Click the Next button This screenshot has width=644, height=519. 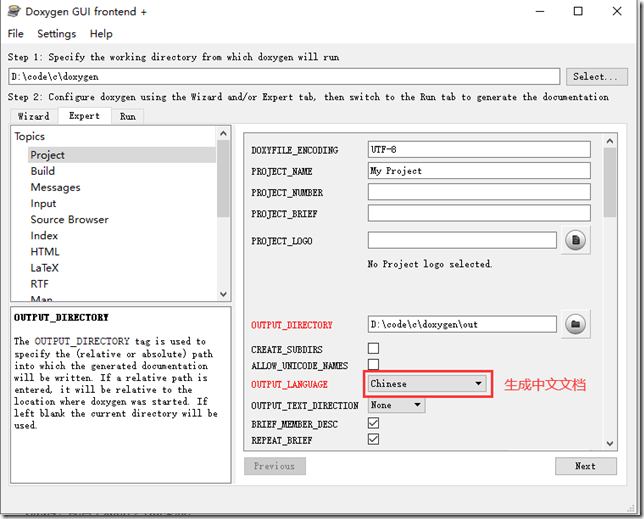tap(586, 466)
